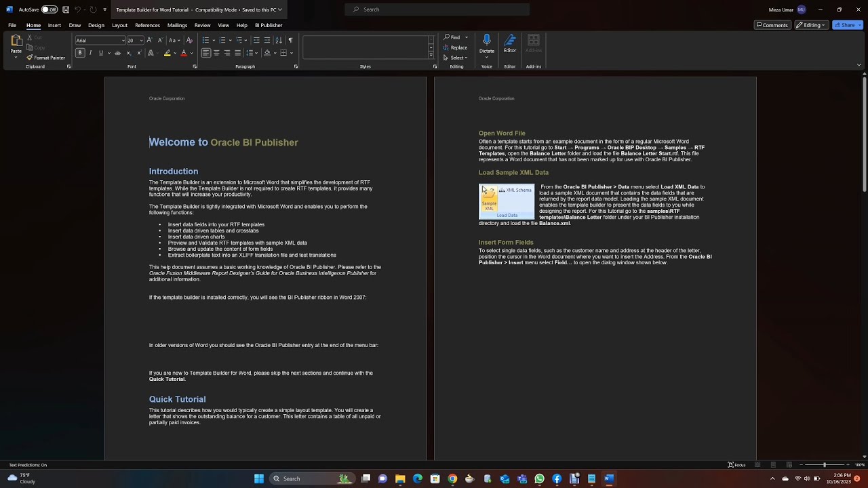Open the font name Arial dropdown
Viewport: 868px width, 488px height.
pyautogui.click(x=123, y=41)
